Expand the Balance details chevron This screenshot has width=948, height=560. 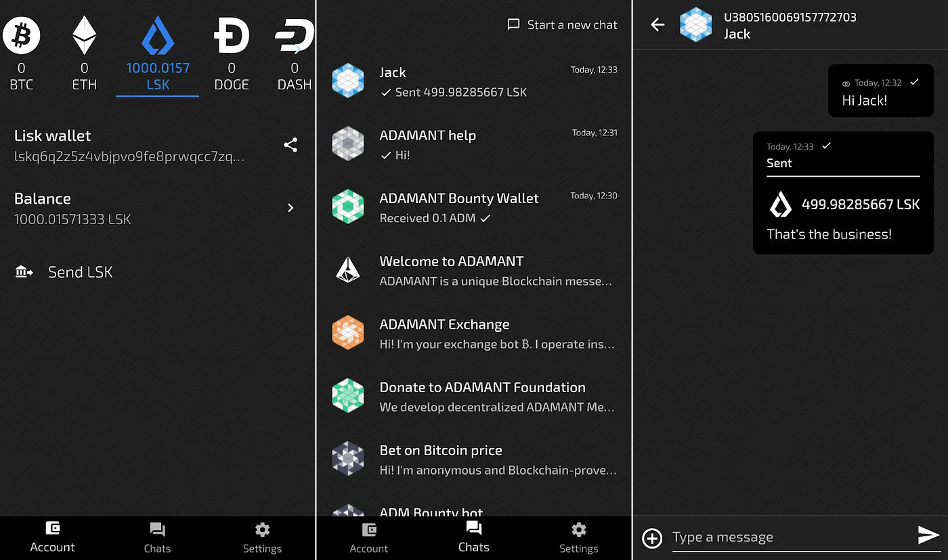click(x=290, y=208)
